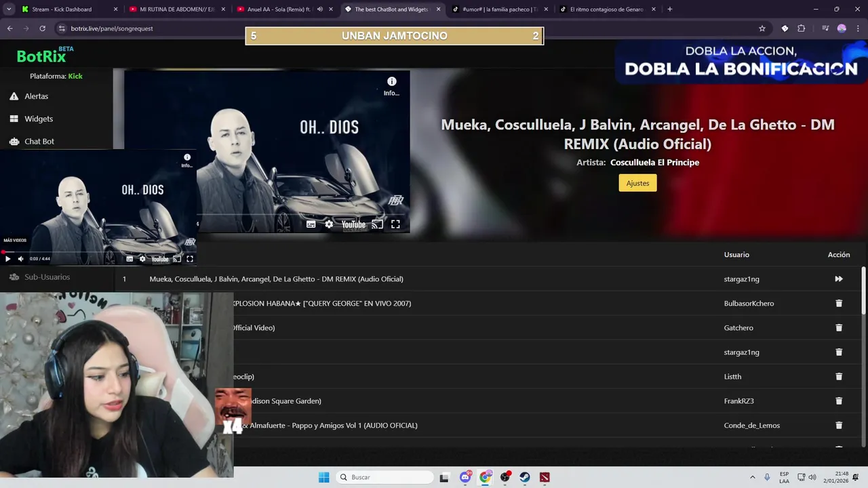Delete Conde_de_Lemos's requested song
This screenshot has width=868, height=488.
pos(839,425)
